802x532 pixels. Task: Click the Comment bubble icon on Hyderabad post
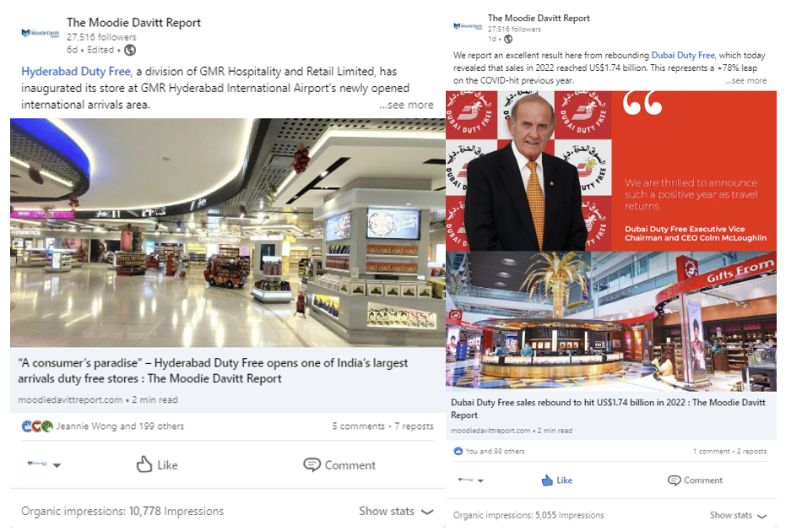[312, 465]
